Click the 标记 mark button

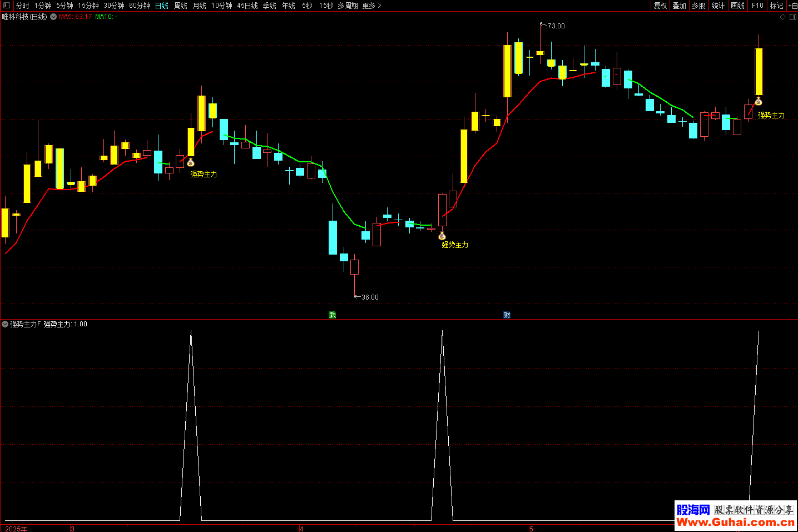776,6
